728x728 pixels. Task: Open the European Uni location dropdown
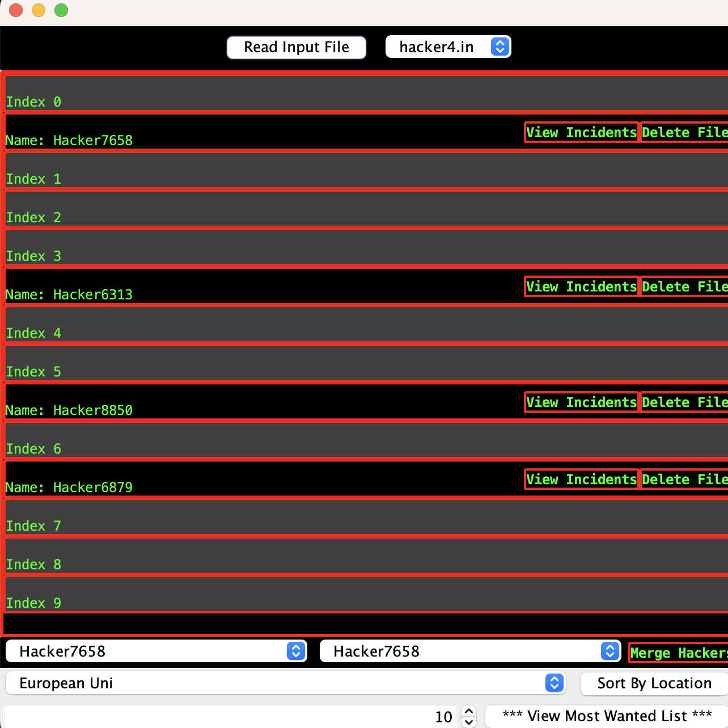pyautogui.click(x=286, y=683)
